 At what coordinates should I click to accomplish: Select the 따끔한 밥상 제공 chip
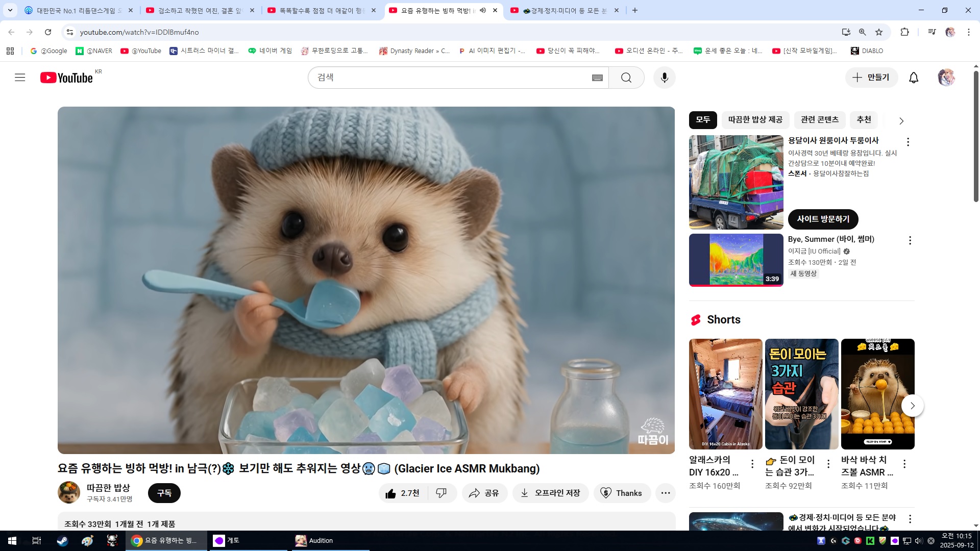tap(755, 119)
